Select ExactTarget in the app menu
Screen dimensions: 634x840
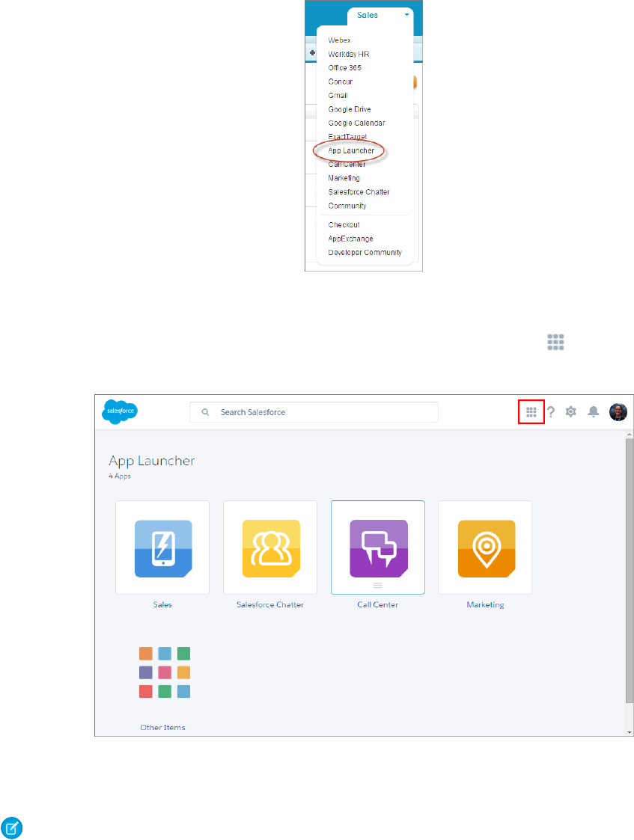347,137
